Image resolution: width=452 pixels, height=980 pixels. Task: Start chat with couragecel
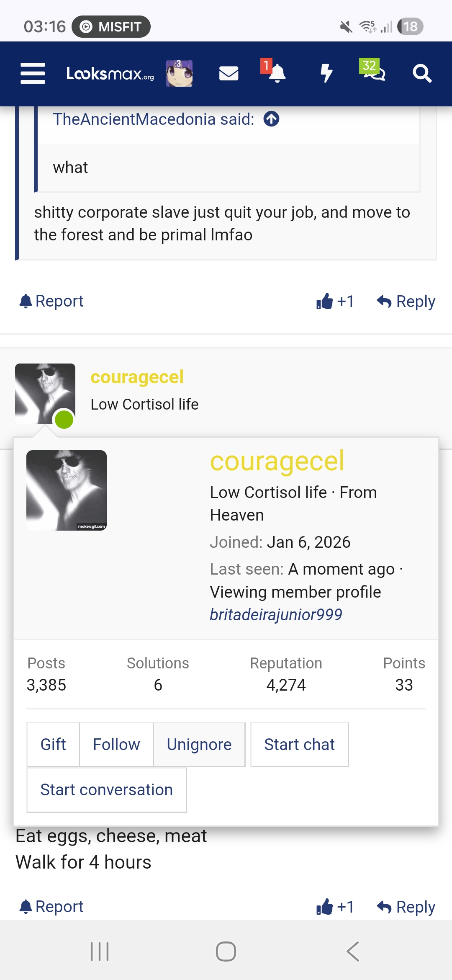tap(300, 745)
